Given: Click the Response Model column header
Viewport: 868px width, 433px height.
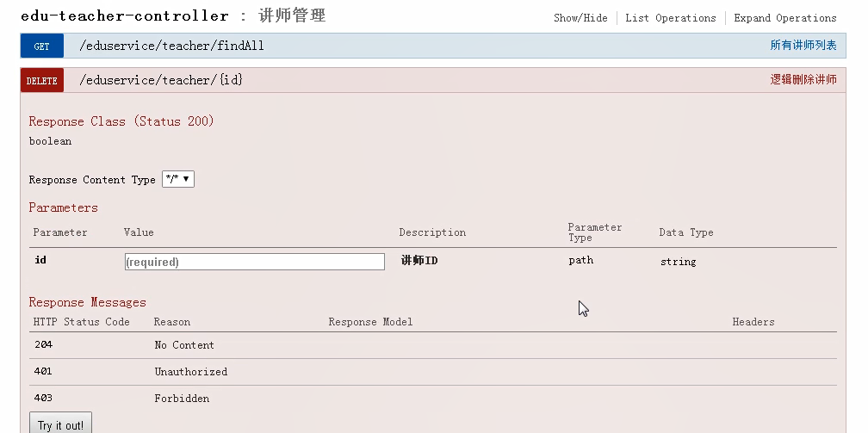Looking at the screenshot, I should [x=370, y=322].
